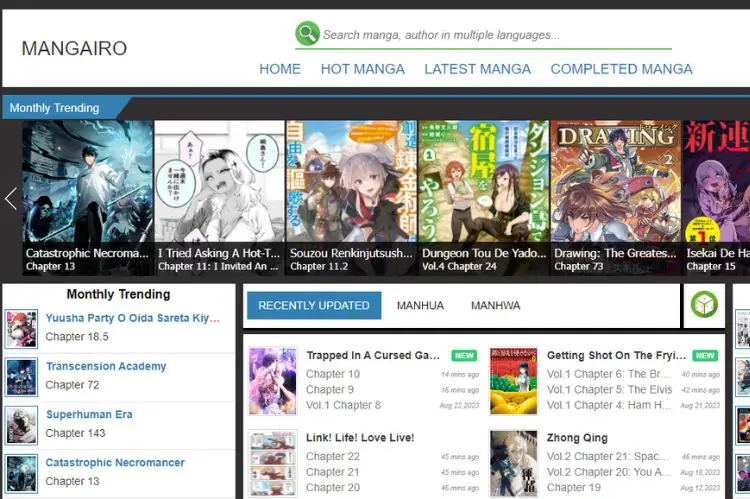Screen dimensions: 750x499
Task: Open Vol.1 Chapter 6: The Br... link
Action: tap(608, 374)
